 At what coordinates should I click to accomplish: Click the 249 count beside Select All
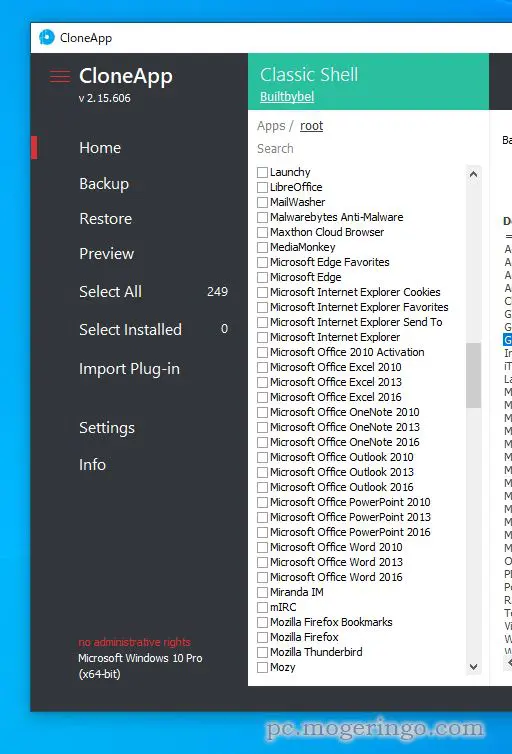coord(217,291)
